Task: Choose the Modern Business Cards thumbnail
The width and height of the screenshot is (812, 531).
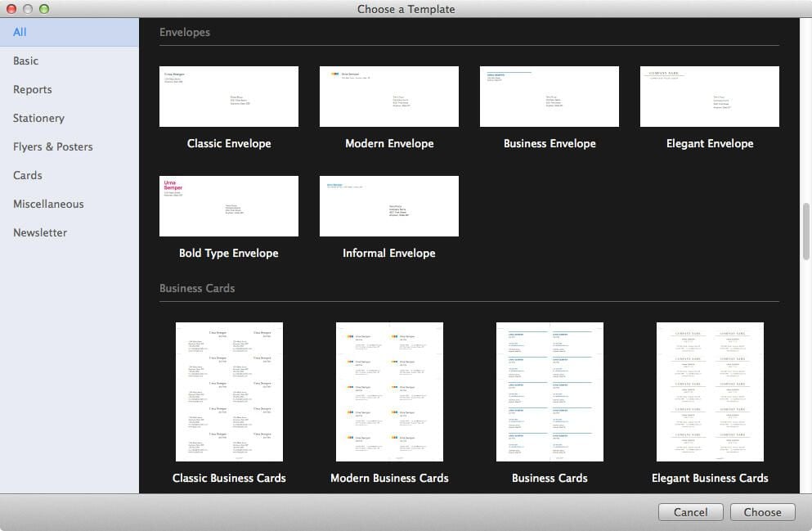Action: click(x=389, y=392)
